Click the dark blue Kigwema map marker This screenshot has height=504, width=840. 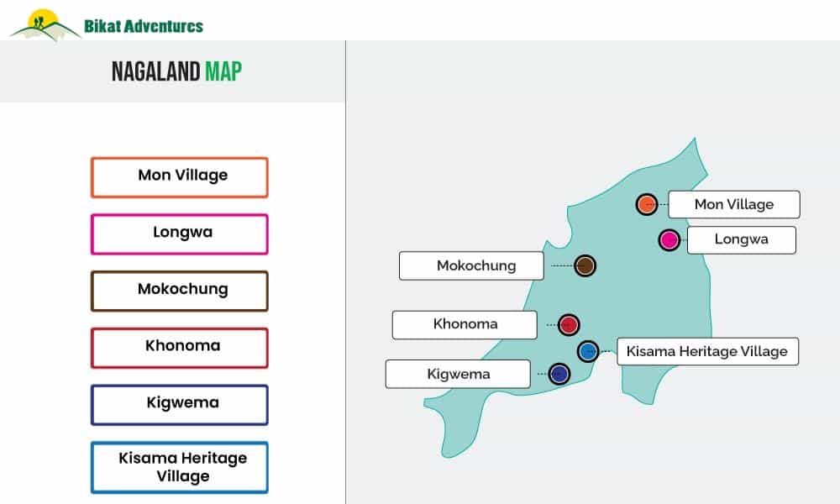[559, 374]
